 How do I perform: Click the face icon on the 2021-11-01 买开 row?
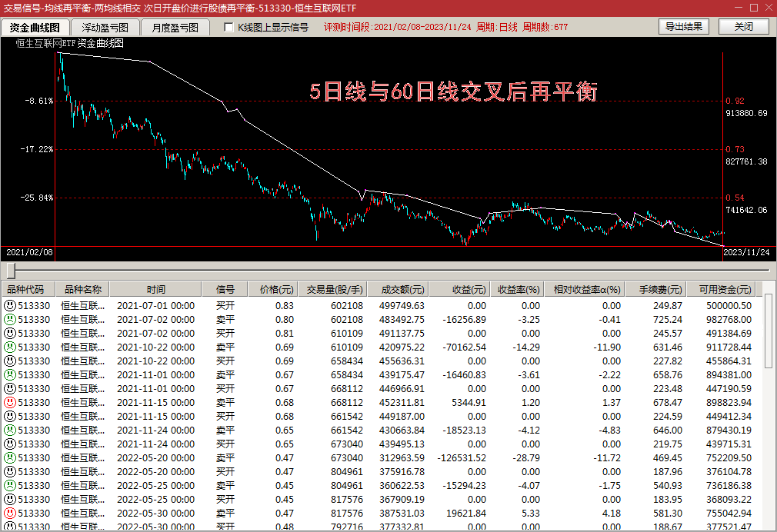coord(10,388)
